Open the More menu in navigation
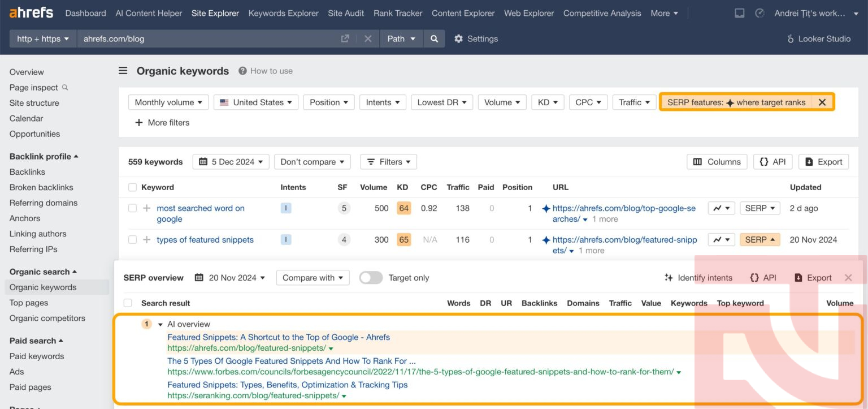This screenshot has height=409, width=868. pyautogui.click(x=665, y=13)
